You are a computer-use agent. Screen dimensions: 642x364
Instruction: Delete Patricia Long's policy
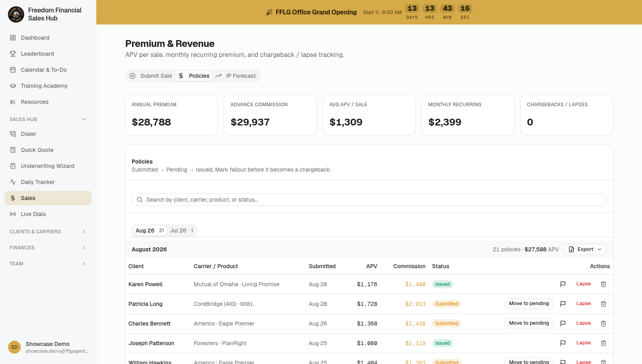pos(603,304)
